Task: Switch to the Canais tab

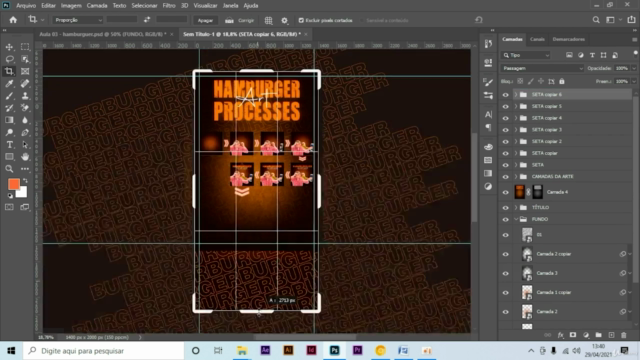Action: [537, 39]
